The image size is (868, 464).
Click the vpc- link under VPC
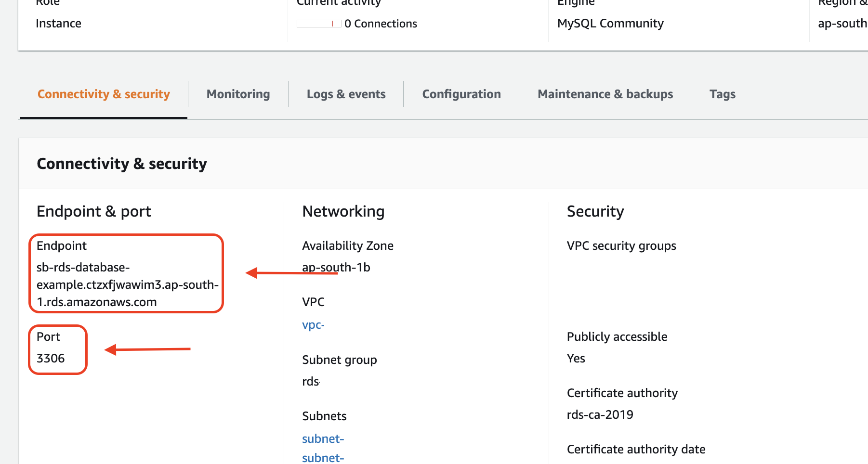(313, 325)
